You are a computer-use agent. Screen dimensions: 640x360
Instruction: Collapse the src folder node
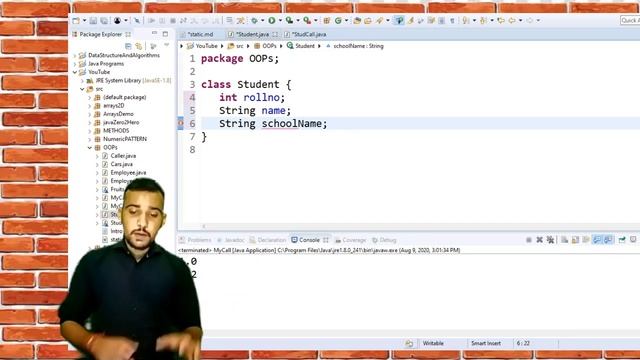82,89
